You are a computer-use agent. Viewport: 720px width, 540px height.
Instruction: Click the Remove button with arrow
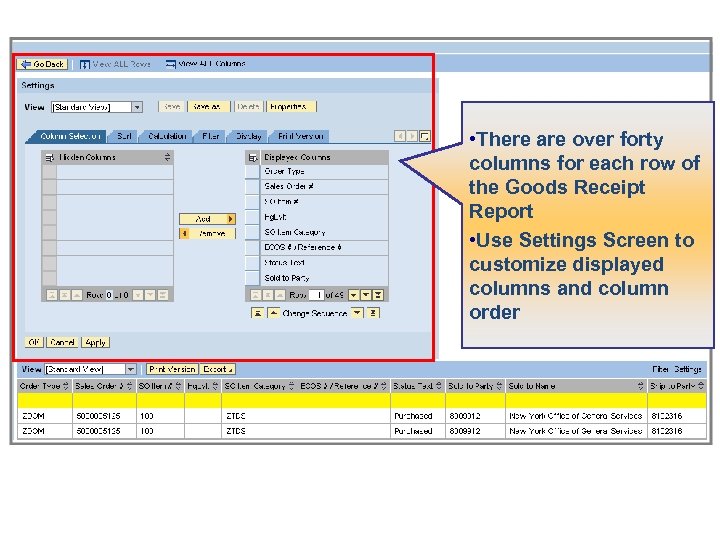click(208, 234)
